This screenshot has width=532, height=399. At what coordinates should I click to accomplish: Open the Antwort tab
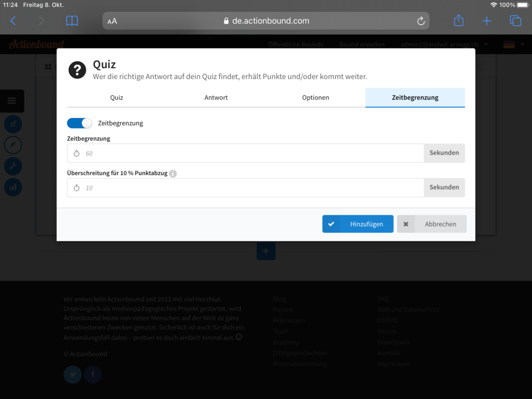216,98
